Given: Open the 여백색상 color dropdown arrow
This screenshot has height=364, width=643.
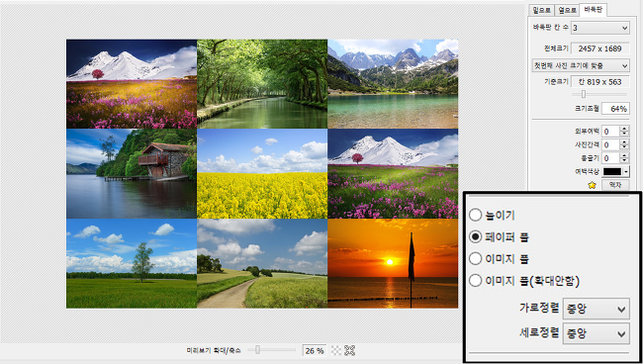Looking at the screenshot, I should coord(626,171).
